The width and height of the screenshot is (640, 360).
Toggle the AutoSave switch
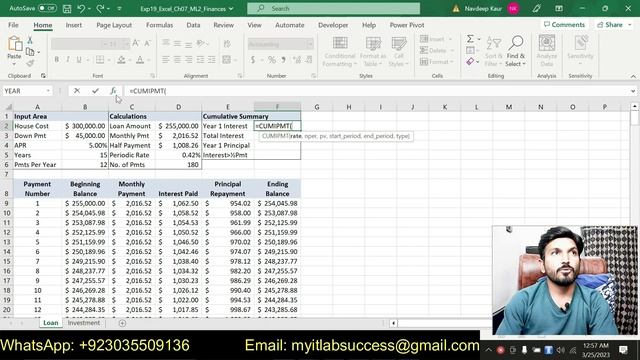click(x=47, y=8)
